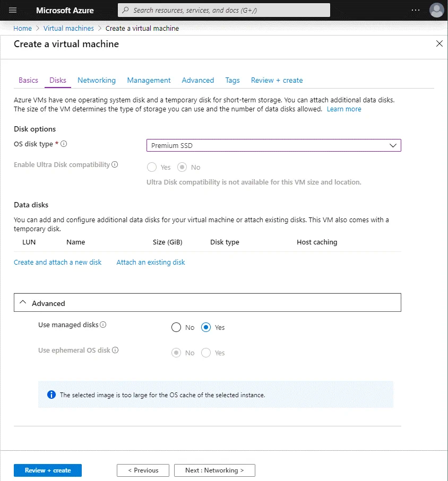
Task: Close the Create a virtual machine pane
Action: (439, 44)
